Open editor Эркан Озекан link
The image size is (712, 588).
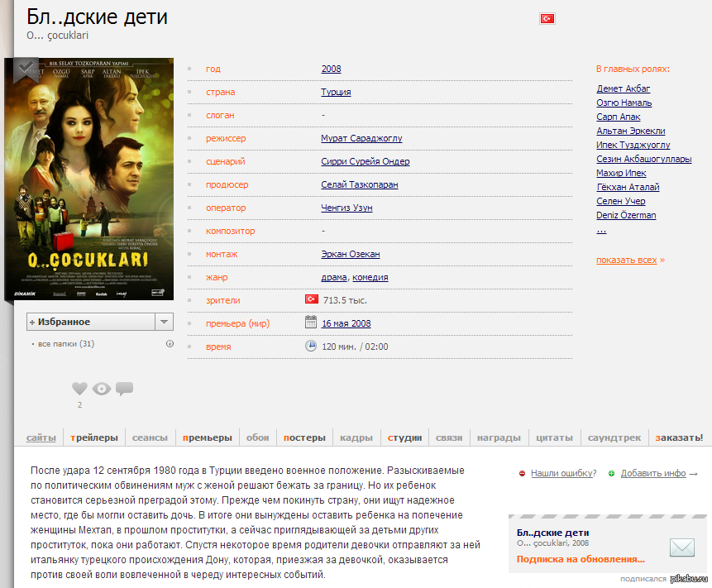(x=351, y=254)
